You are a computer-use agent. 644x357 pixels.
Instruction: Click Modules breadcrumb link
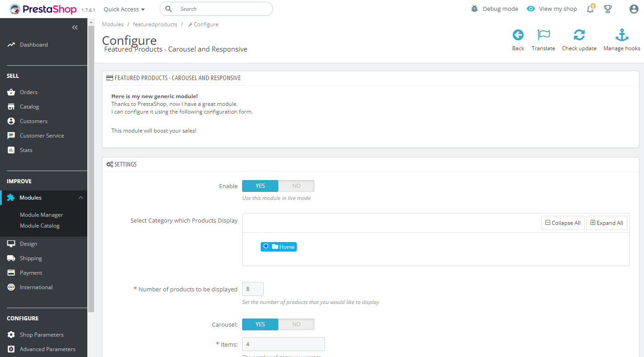(x=113, y=24)
